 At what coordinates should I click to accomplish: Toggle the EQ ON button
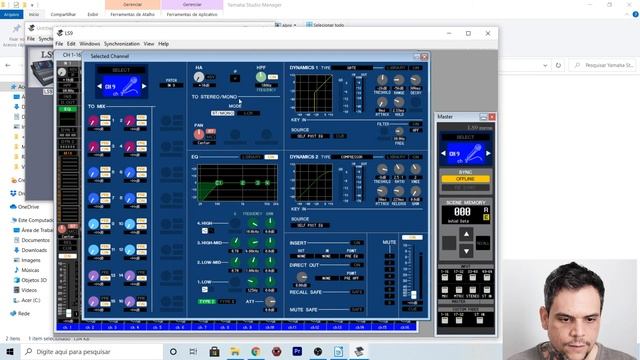pyautogui.click(x=271, y=157)
